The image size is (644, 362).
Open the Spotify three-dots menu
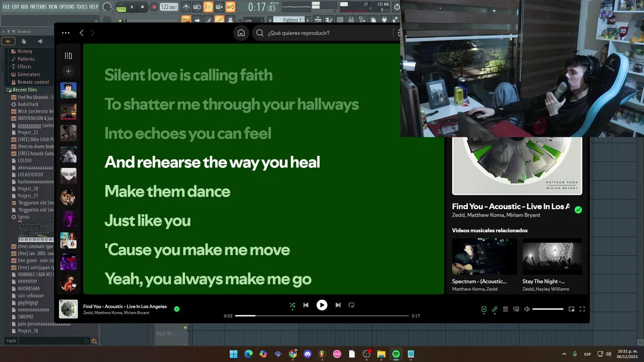point(65,33)
